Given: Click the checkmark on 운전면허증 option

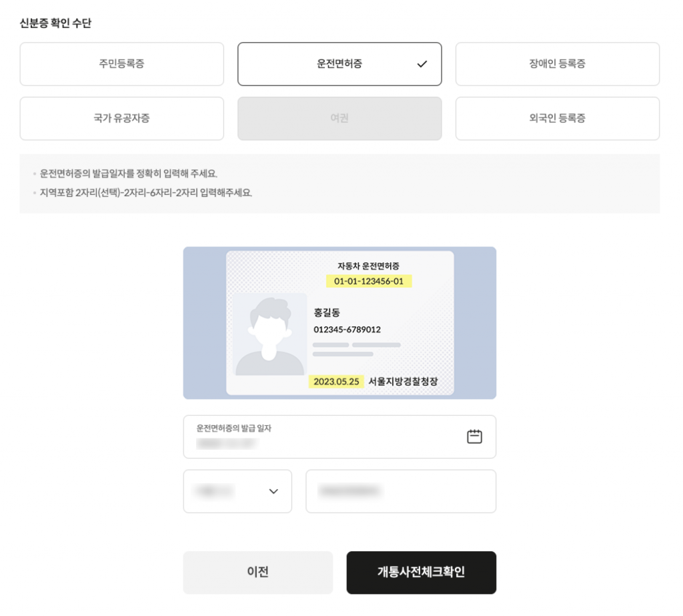Looking at the screenshot, I should click(x=422, y=65).
